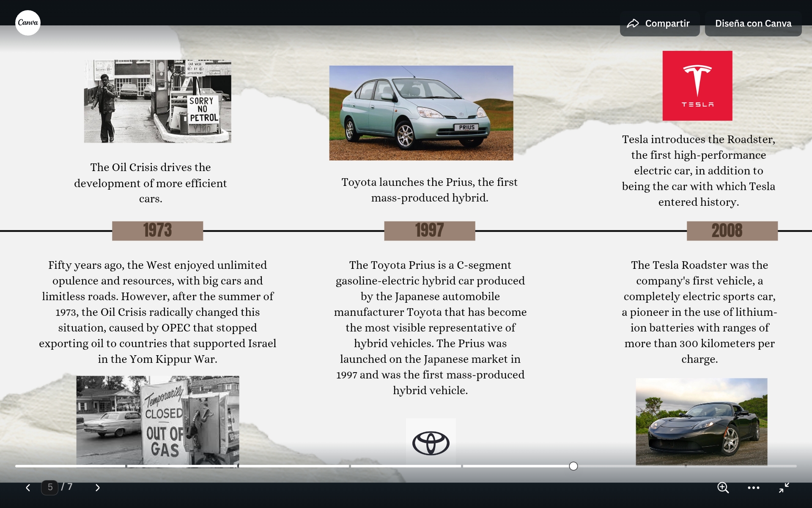
Task: Open Diseña con Canva button
Action: point(753,24)
